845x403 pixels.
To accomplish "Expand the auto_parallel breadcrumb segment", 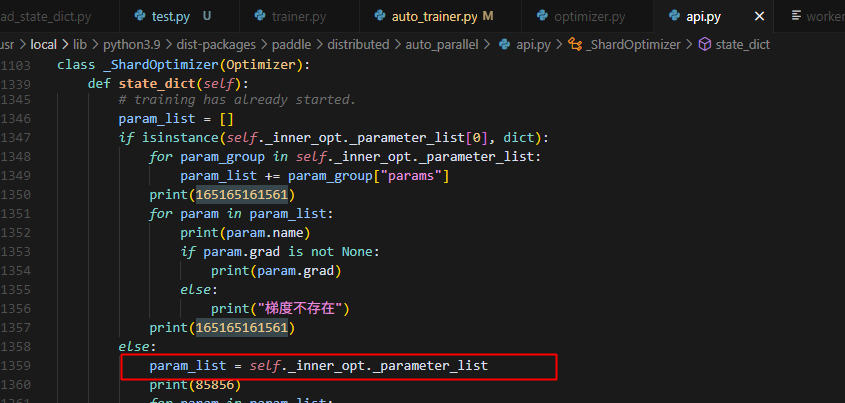I will 441,44.
